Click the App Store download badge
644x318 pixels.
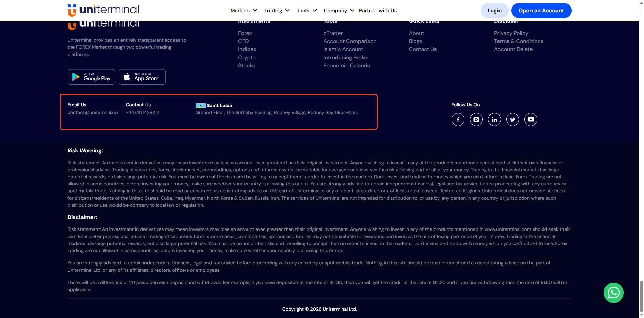[x=142, y=77]
